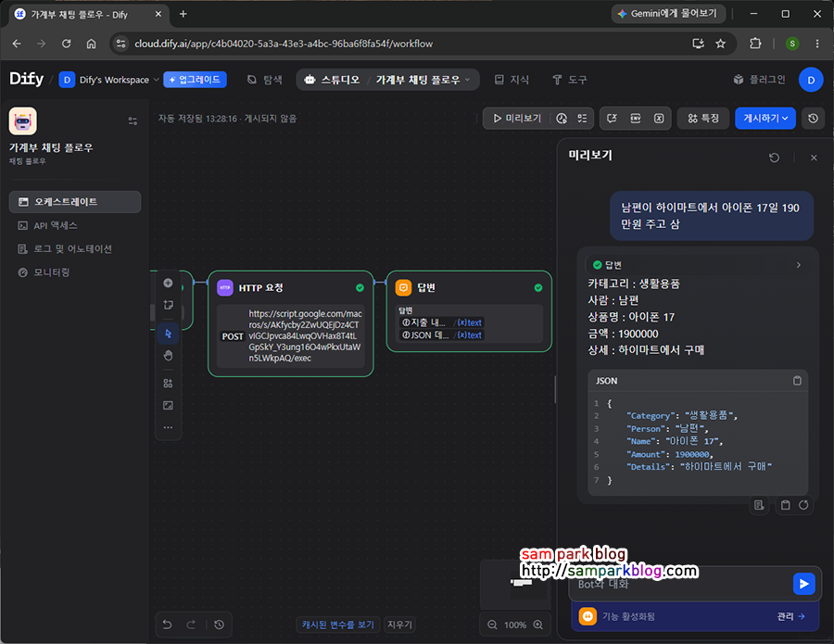Click the HTTP 요청 node title
This screenshot has height=644, width=834.
coord(260,287)
